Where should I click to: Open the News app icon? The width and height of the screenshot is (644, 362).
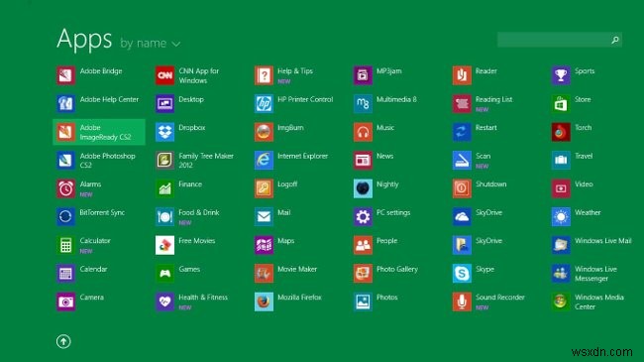(x=363, y=161)
